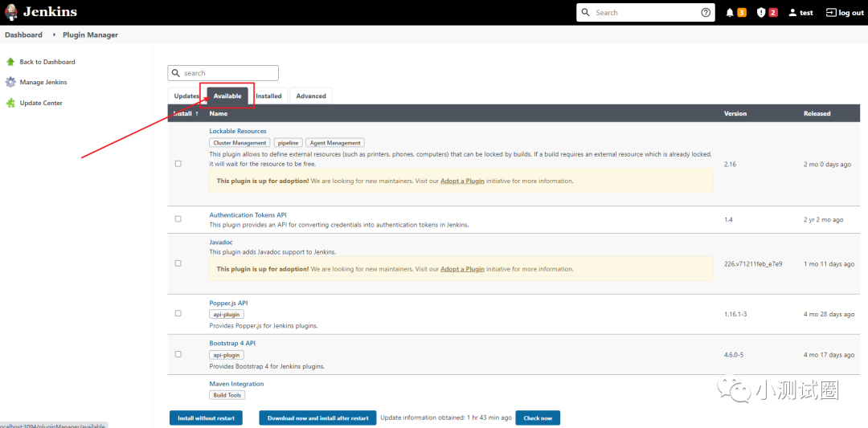Image resolution: width=868 pixels, height=428 pixels.
Task: Click Download now and install after restart
Action: pos(317,418)
